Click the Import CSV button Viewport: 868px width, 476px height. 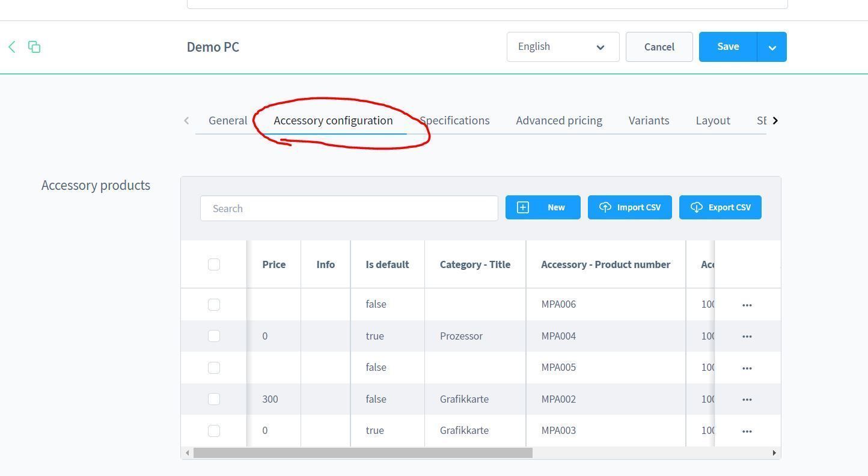coord(629,207)
